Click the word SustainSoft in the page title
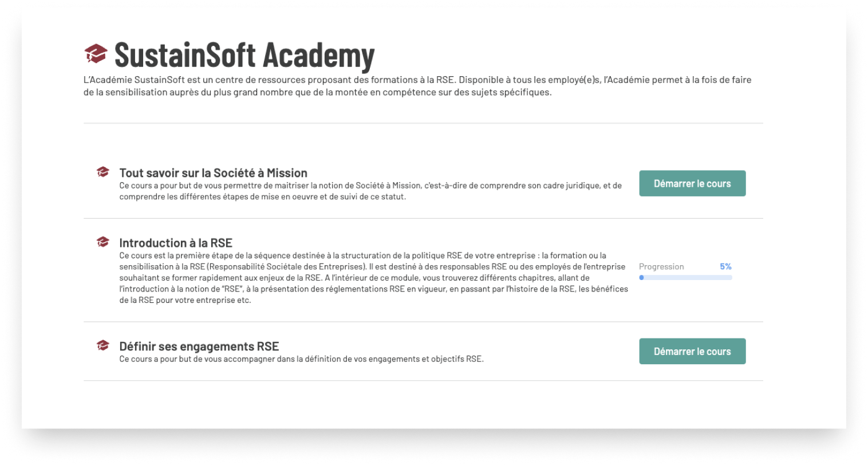The width and height of the screenshot is (868, 465). point(185,55)
